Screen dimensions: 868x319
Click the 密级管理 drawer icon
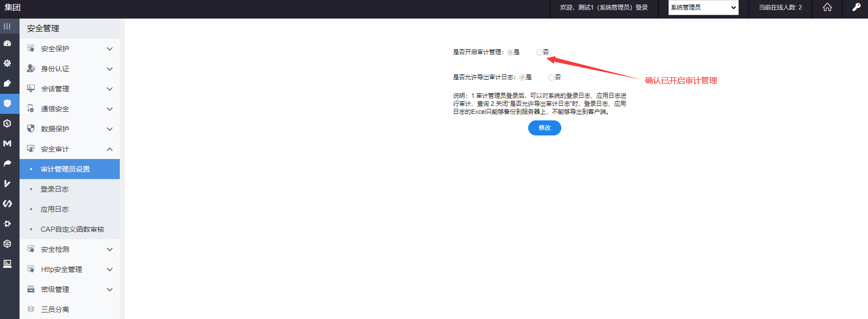pos(31,289)
